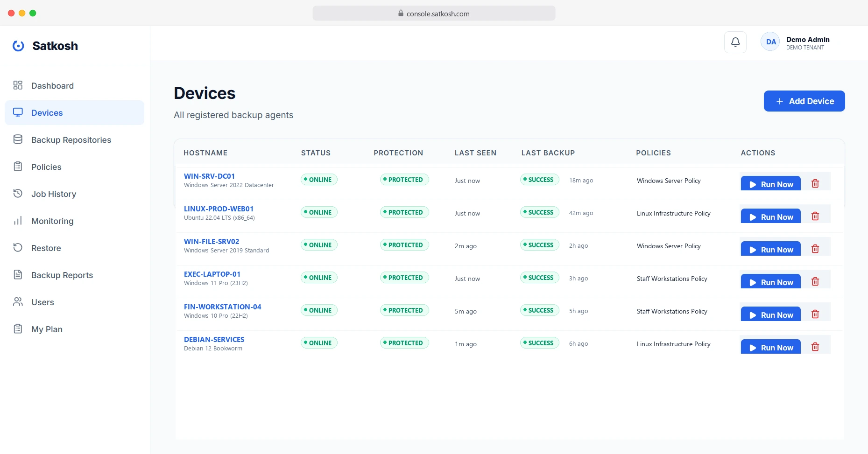Click trash icon for DEBIAN-SERVICES
Image resolution: width=868 pixels, height=454 pixels.
coord(815,347)
